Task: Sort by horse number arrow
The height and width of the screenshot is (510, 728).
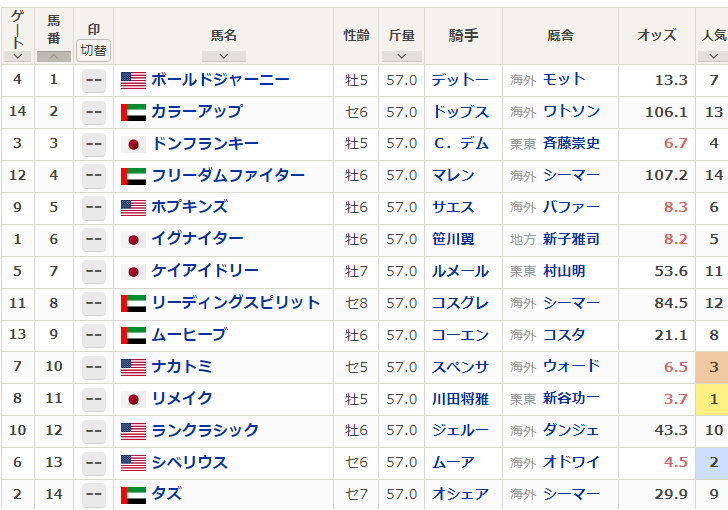Action: pyautogui.click(x=53, y=57)
